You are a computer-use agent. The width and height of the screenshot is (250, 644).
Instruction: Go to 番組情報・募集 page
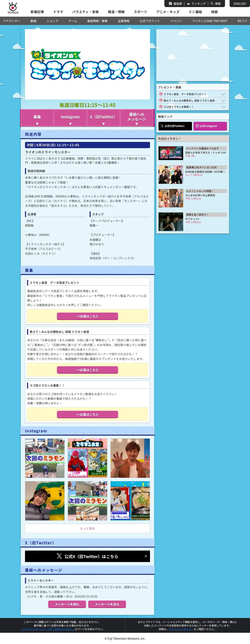click(x=97, y=21)
